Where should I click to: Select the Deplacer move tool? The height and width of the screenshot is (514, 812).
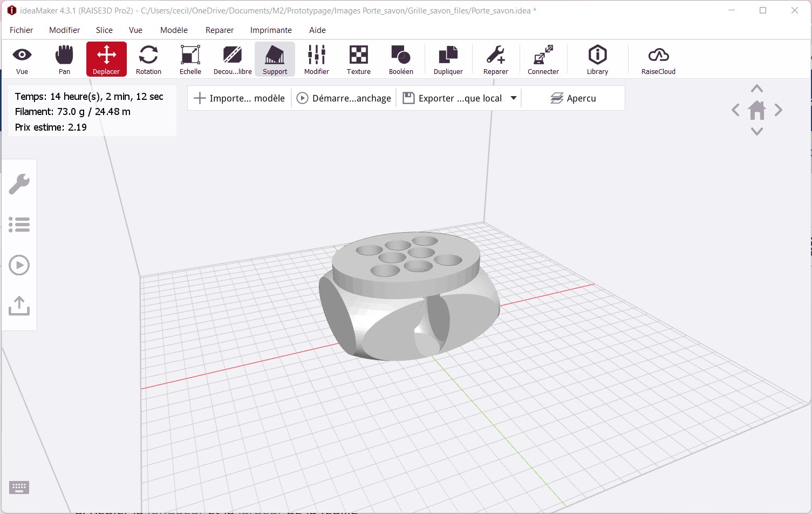[x=106, y=59]
